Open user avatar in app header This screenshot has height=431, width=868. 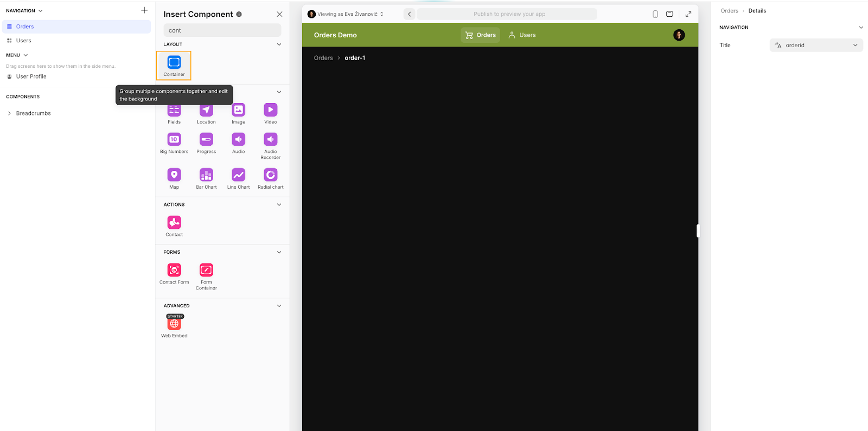(x=679, y=35)
